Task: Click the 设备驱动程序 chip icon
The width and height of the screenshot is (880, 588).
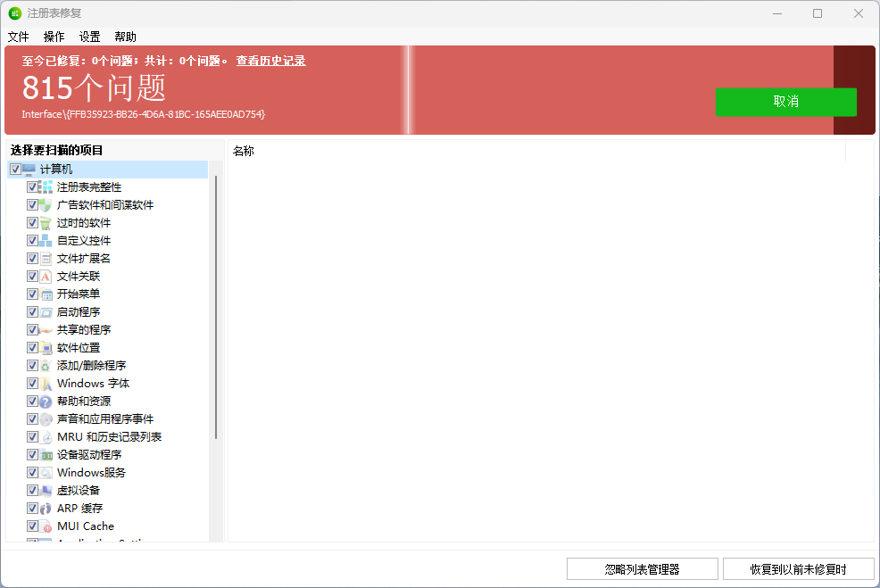Action: (x=46, y=455)
